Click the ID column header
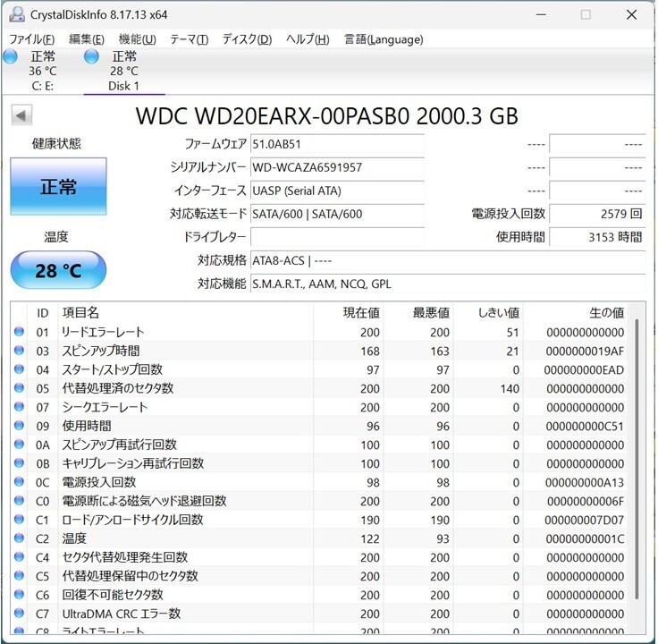 coord(42,313)
